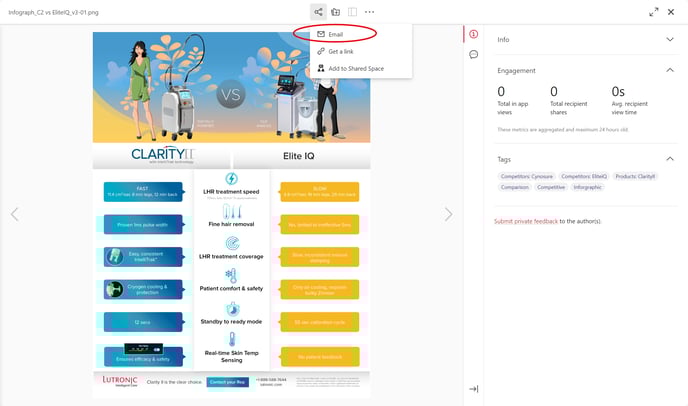Click the expand to fullscreen icon
This screenshot has width=688, height=406.
(x=654, y=12)
